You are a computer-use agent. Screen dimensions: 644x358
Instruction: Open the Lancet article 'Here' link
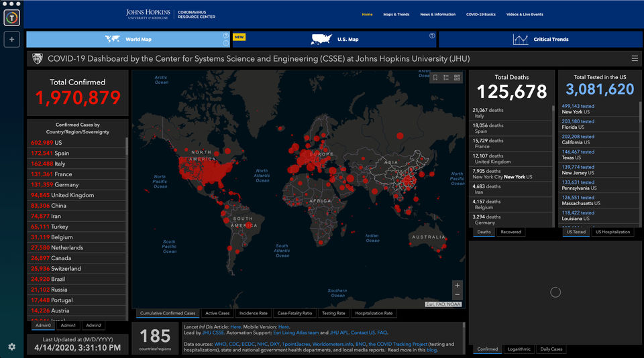tap(235, 326)
